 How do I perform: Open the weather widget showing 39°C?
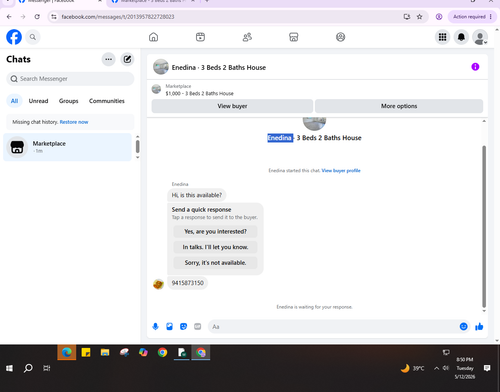click(x=413, y=368)
